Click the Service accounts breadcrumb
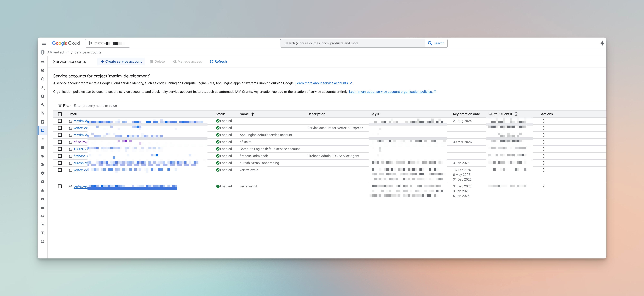Viewport: 644px width, 296px height. (88, 52)
